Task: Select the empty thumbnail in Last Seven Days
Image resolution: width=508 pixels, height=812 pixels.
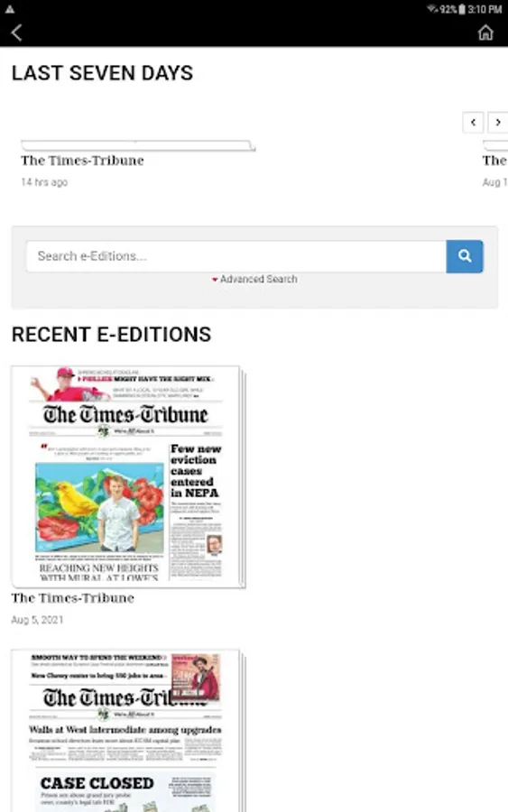Action: (x=138, y=145)
